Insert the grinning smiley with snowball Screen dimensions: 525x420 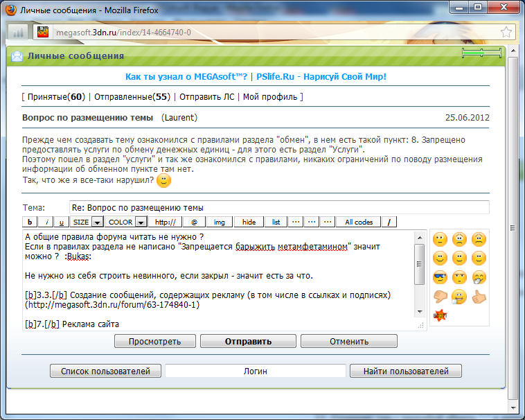(x=459, y=297)
